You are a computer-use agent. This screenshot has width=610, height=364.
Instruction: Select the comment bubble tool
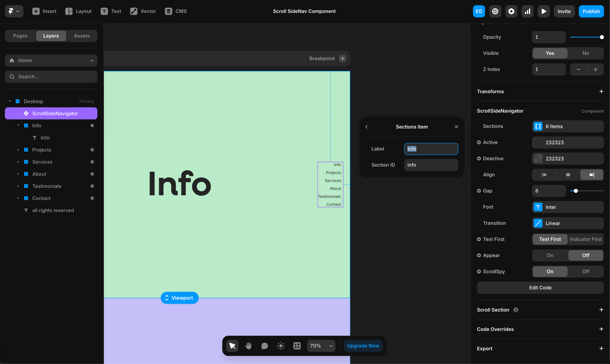264,346
